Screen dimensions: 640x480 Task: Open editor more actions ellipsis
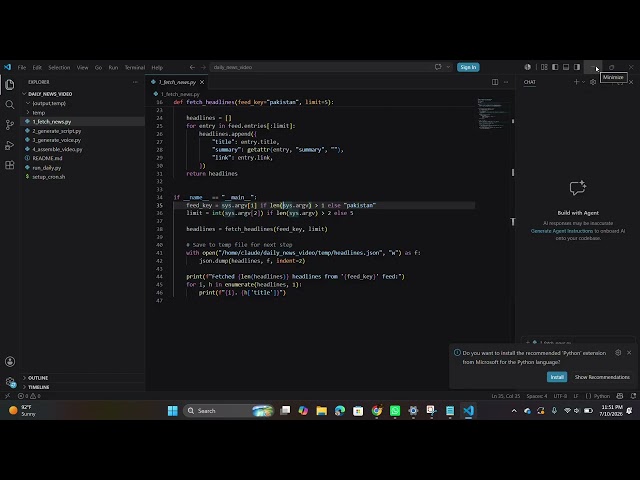click(506, 82)
